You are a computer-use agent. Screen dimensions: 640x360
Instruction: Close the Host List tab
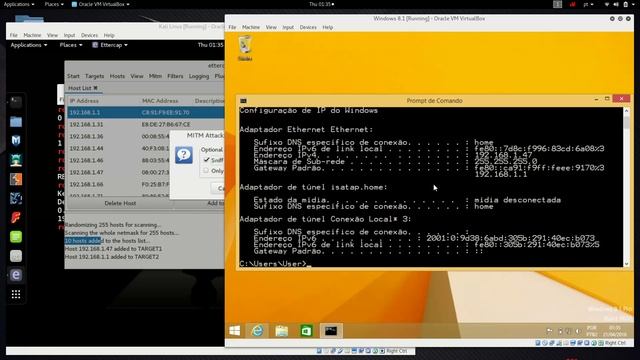coord(96,88)
